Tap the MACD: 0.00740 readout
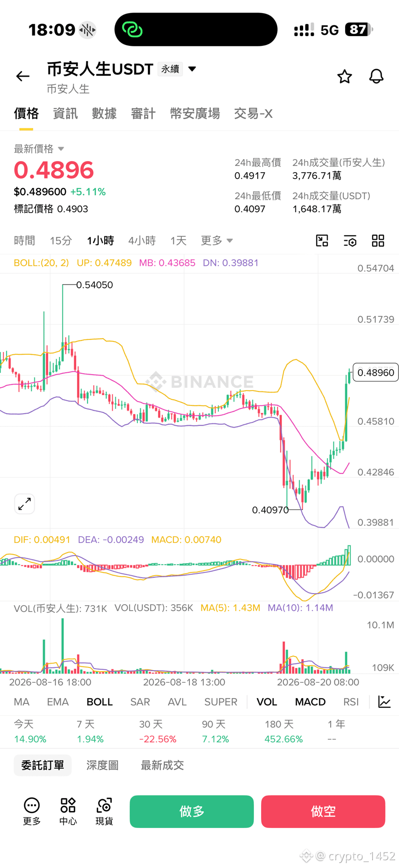Image resolution: width=399 pixels, height=868 pixels. [x=186, y=540]
